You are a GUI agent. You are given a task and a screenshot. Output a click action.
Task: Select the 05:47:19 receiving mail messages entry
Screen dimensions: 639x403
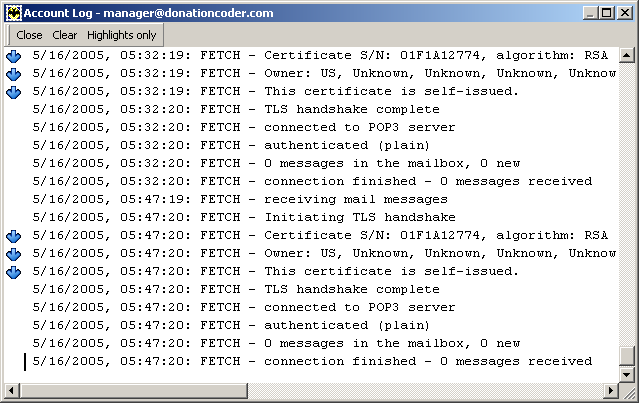(x=240, y=199)
